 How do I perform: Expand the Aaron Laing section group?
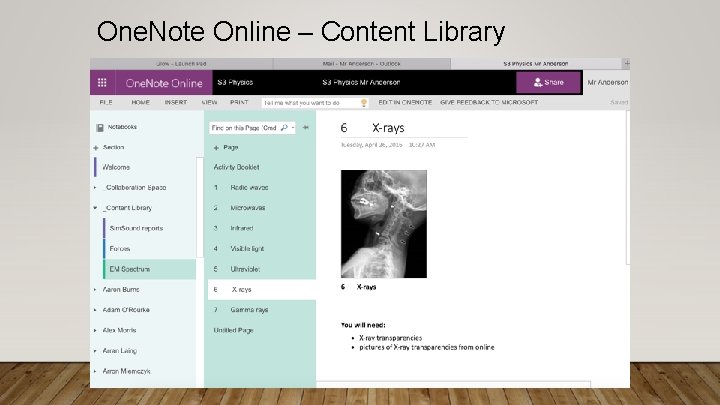tap(95, 351)
